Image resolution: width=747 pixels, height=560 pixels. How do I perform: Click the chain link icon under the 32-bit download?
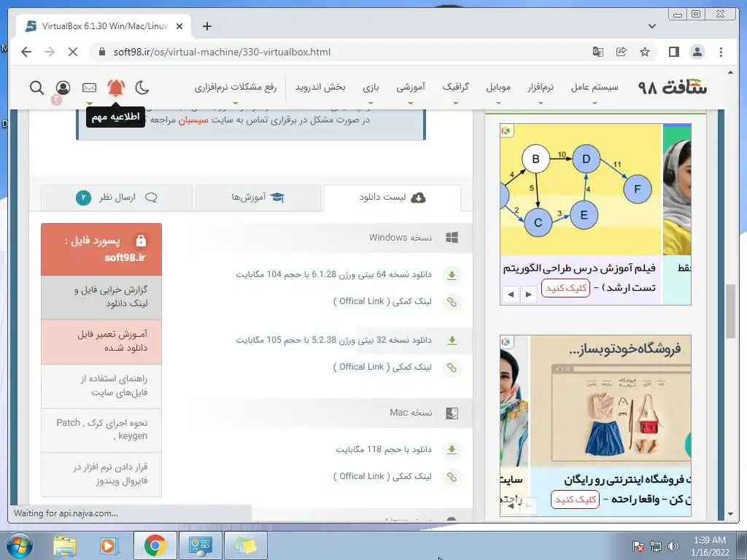452,367
